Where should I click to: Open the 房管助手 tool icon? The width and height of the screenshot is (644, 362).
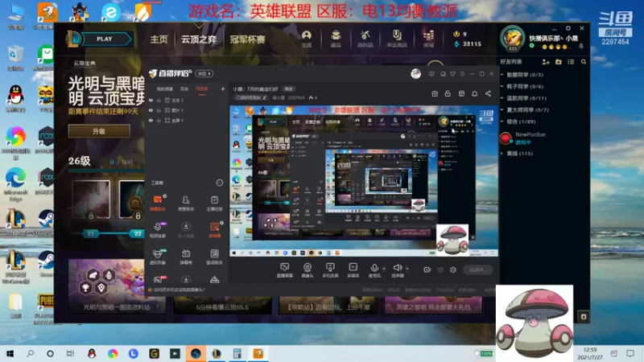(186, 204)
